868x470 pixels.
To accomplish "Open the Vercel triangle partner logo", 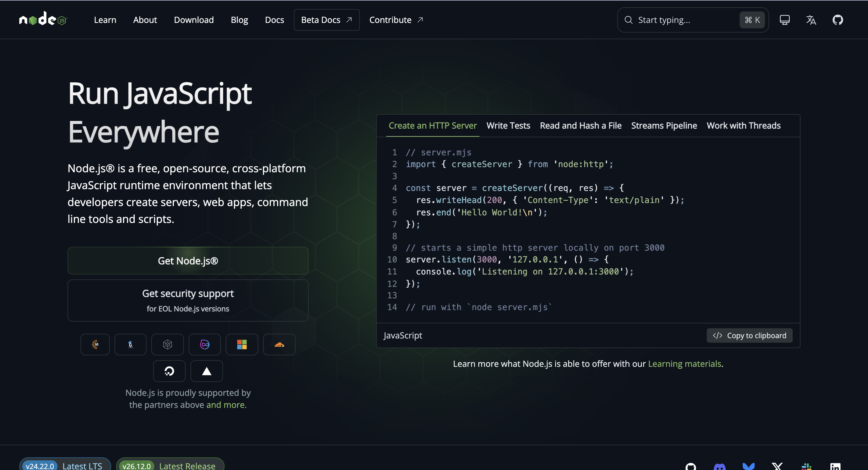I will point(206,371).
